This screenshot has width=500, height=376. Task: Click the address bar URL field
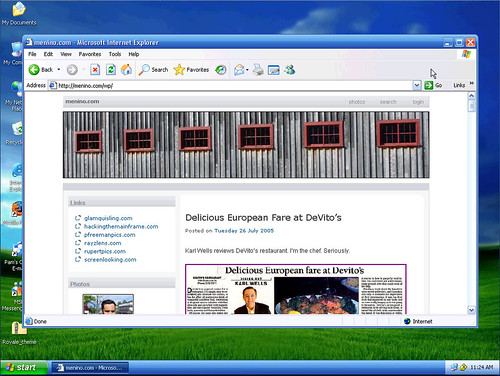(x=230, y=85)
